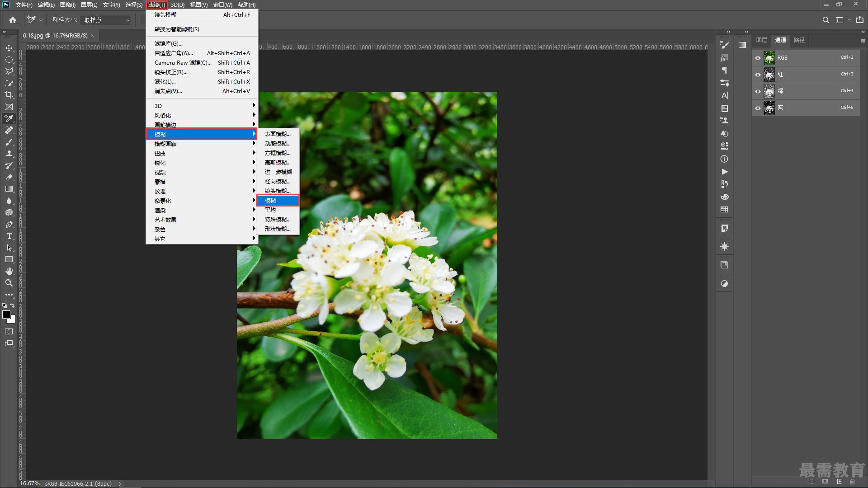Select the Rectangle shape tool
The width and height of the screenshot is (868, 488).
coord(9,259)
